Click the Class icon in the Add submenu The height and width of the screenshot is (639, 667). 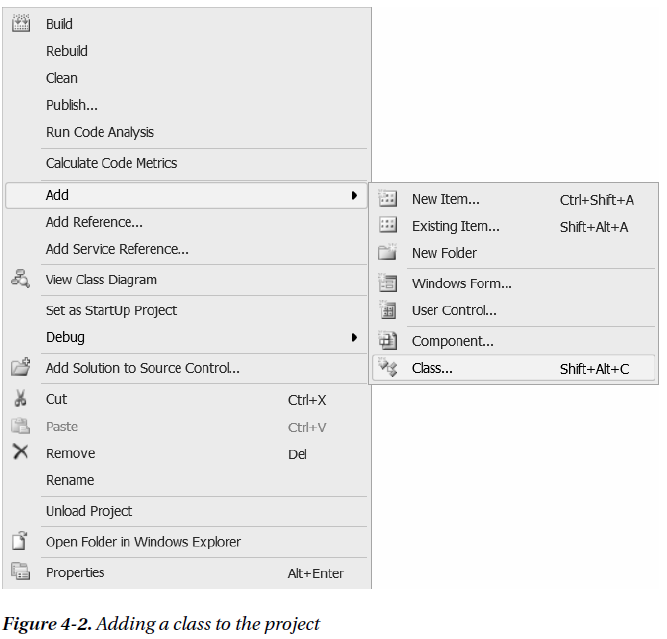387,368
